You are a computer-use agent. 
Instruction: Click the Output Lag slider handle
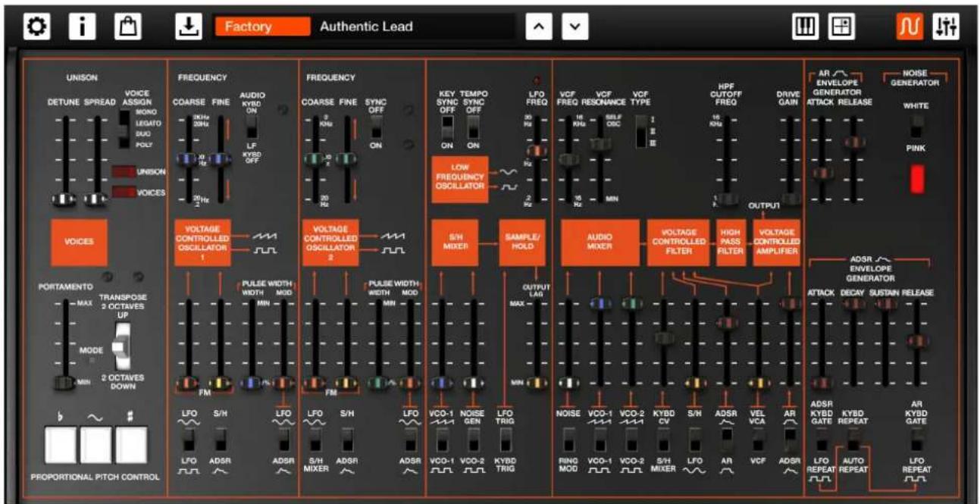coord(536,383)
